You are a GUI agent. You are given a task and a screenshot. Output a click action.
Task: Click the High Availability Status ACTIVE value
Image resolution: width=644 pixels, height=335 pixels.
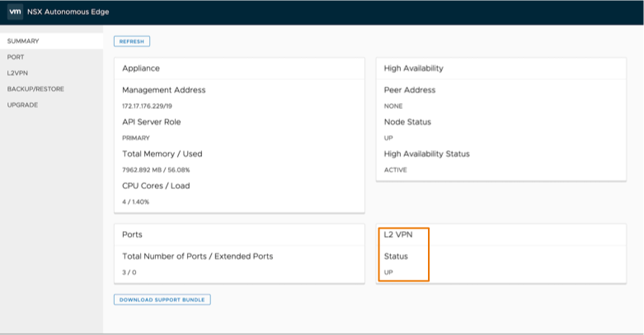[396, 170]
